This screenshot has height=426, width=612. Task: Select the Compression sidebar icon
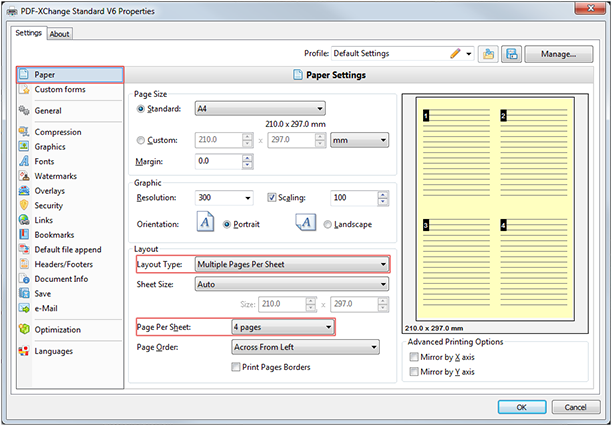pos(24,132)
